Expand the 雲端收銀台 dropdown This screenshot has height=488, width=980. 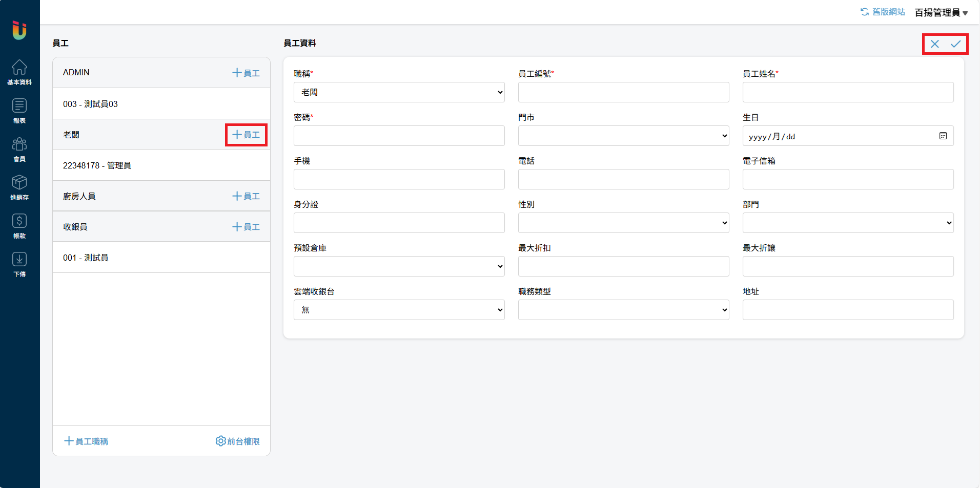click(399, 310)
